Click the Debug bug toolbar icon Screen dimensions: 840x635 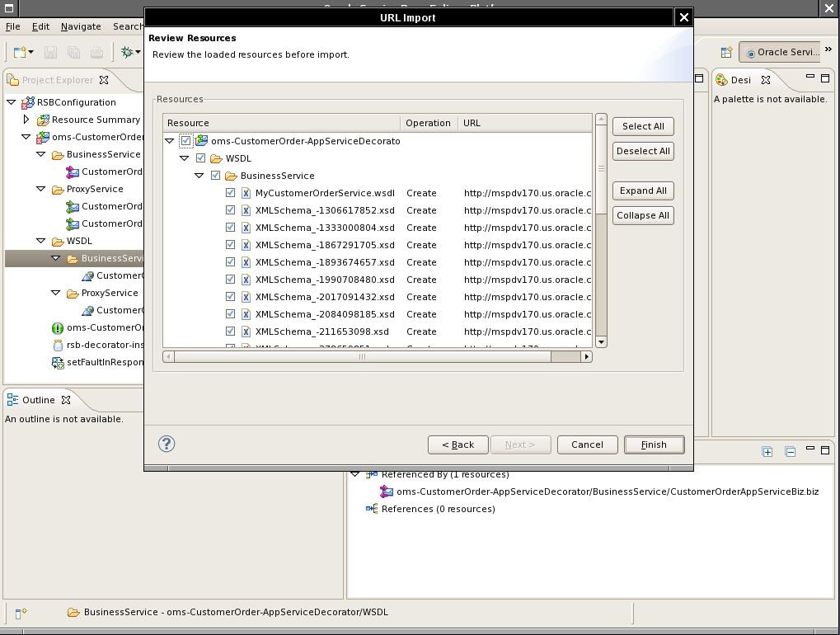coord(127,52)
